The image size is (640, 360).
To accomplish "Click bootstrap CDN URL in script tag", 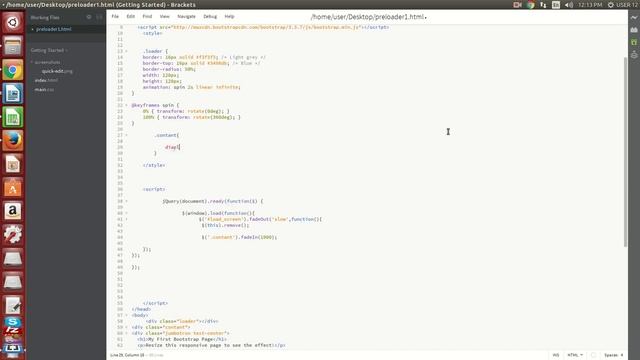I will (x=267, y=27).
